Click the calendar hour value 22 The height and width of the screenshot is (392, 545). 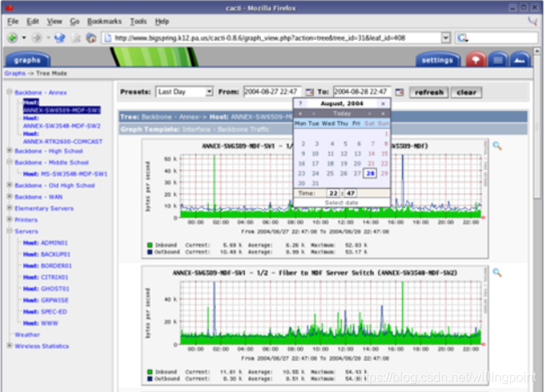(333, 193)
